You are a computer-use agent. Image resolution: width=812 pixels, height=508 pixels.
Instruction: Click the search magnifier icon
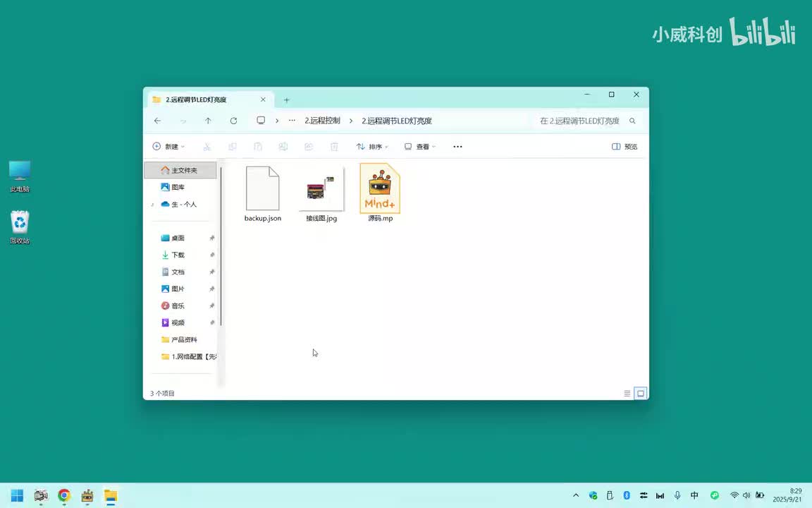pos(632,121)
